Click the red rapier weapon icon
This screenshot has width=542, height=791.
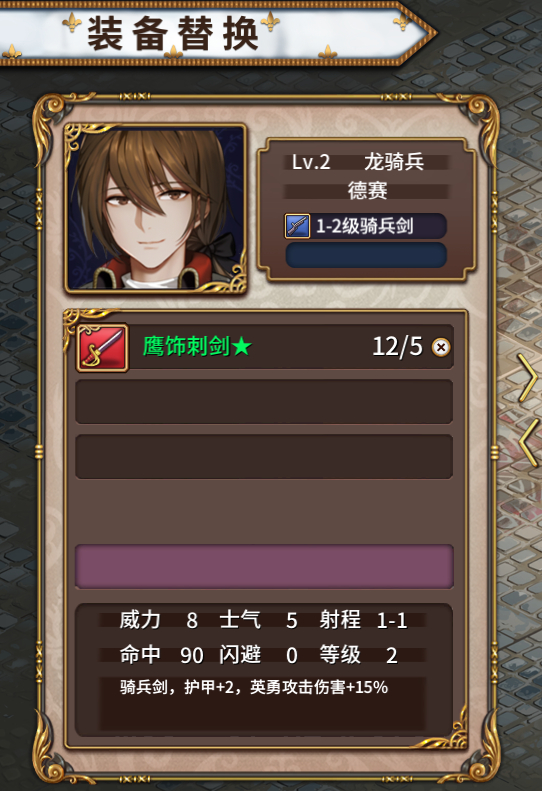pyautogui.click(x=102, y=348)
